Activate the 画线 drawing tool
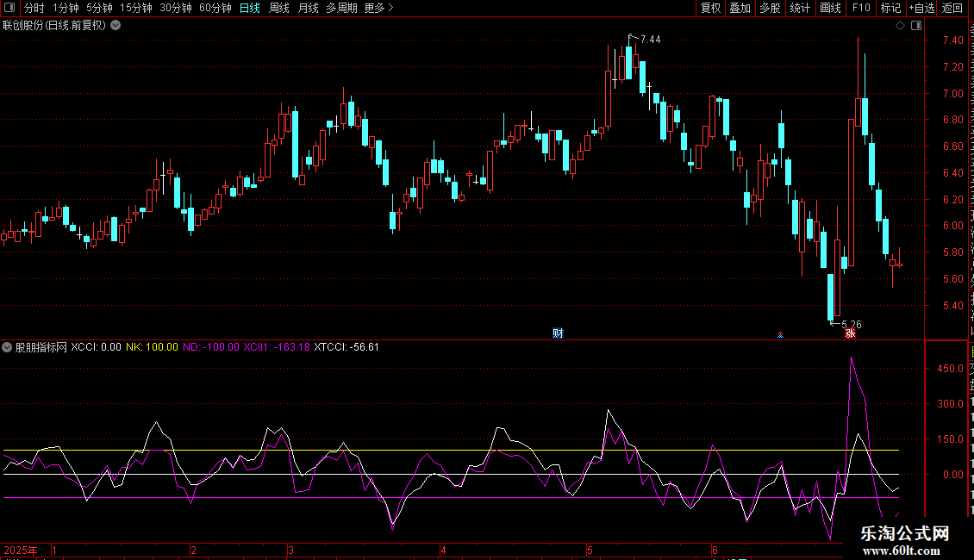974x560 pixels. (x=830, y=8)
